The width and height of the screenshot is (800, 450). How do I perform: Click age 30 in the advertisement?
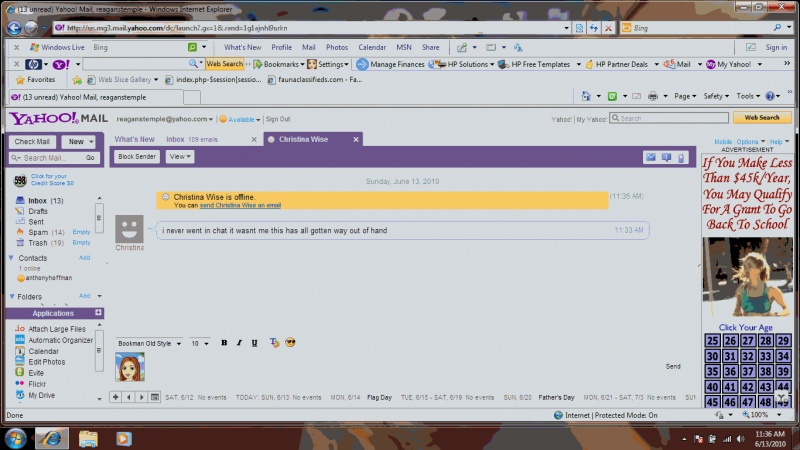click(x=712, y=356)
